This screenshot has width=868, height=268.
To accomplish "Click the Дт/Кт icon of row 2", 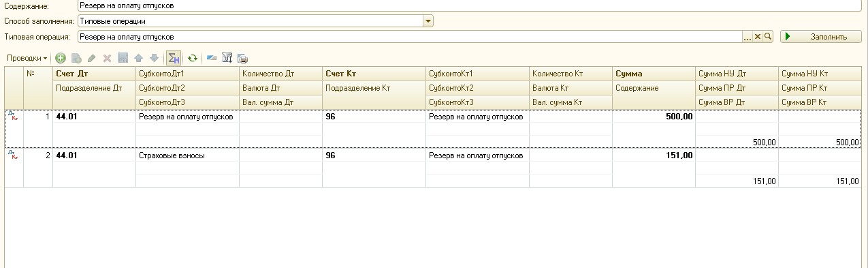I will pyautogui.click(x=13, y=155).
